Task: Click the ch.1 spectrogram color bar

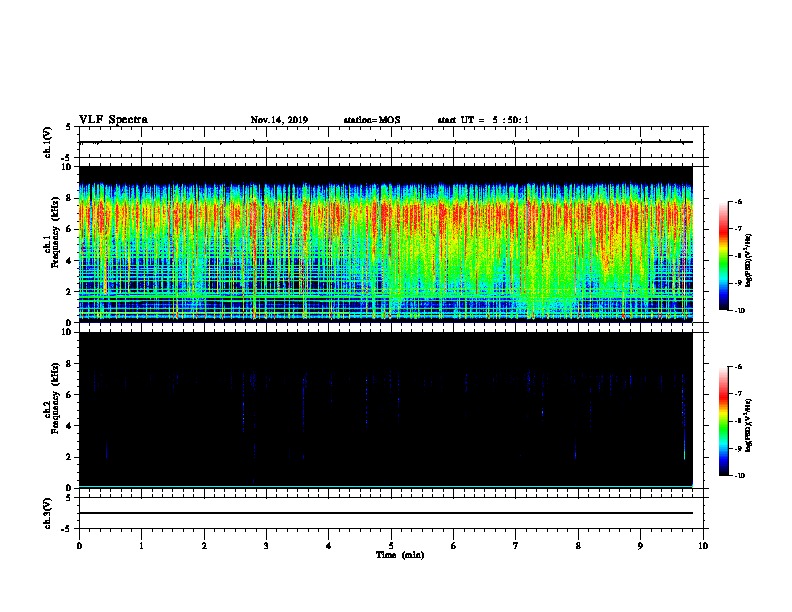Action: click(723, 256)
